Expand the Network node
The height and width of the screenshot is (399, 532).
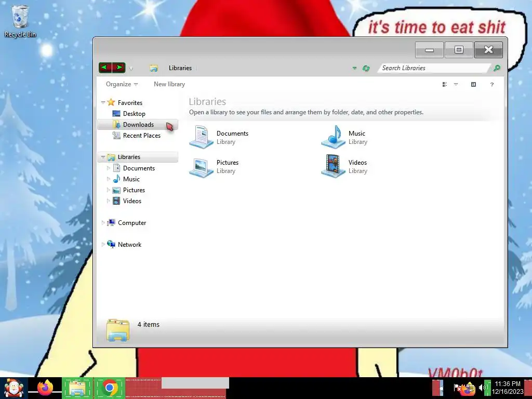(103, 244)
